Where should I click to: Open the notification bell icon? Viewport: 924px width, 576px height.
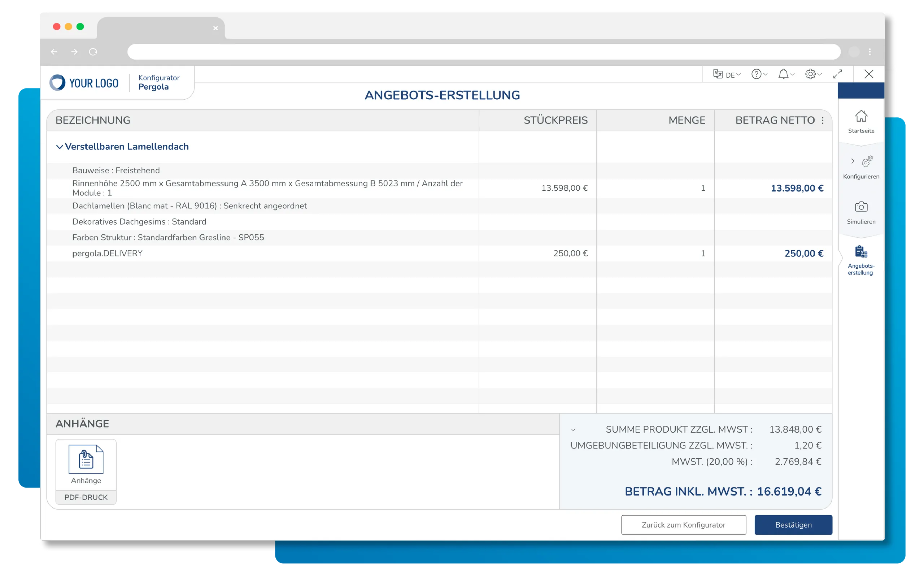click(x=784, y=74)
